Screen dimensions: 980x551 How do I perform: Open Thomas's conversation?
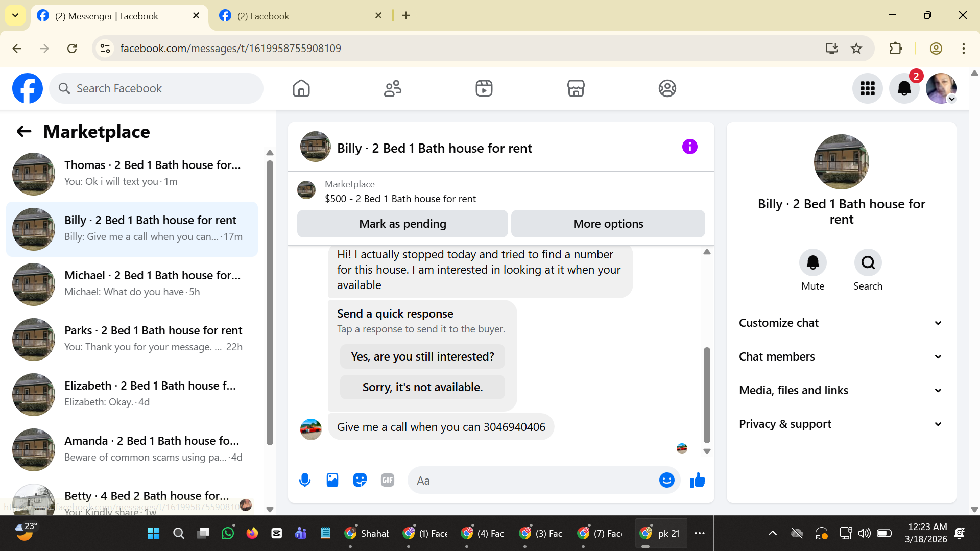[132, 174]
